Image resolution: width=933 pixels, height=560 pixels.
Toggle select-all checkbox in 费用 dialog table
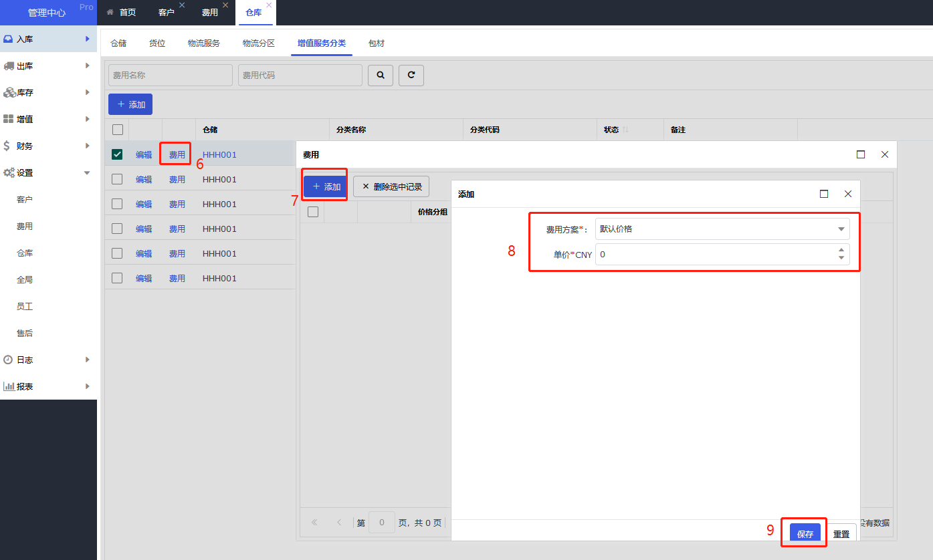pos(312,212)
